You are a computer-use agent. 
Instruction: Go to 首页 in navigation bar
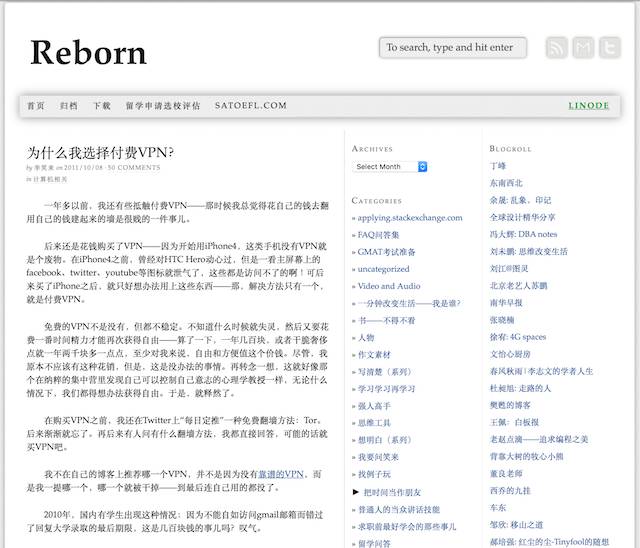(36, 105)
